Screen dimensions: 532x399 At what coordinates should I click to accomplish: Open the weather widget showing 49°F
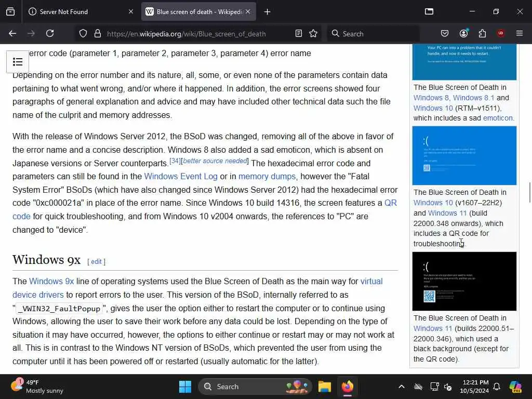[37, 387]
